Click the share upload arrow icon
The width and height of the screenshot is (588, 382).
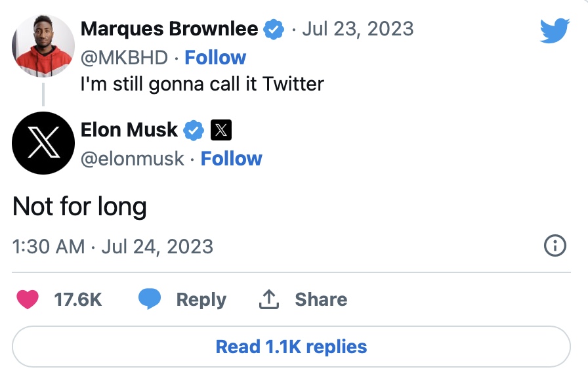pyautogui.click(x=269, y=299)
